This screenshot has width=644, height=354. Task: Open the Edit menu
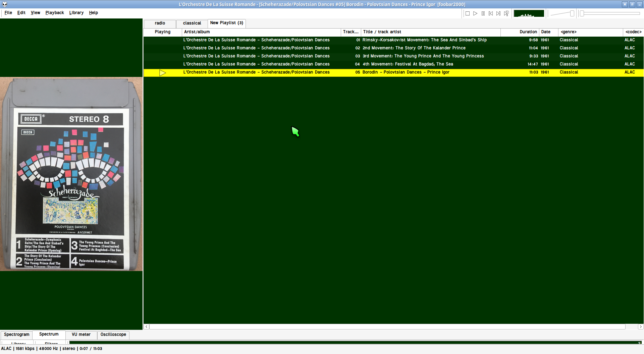[x=21, y=13]
